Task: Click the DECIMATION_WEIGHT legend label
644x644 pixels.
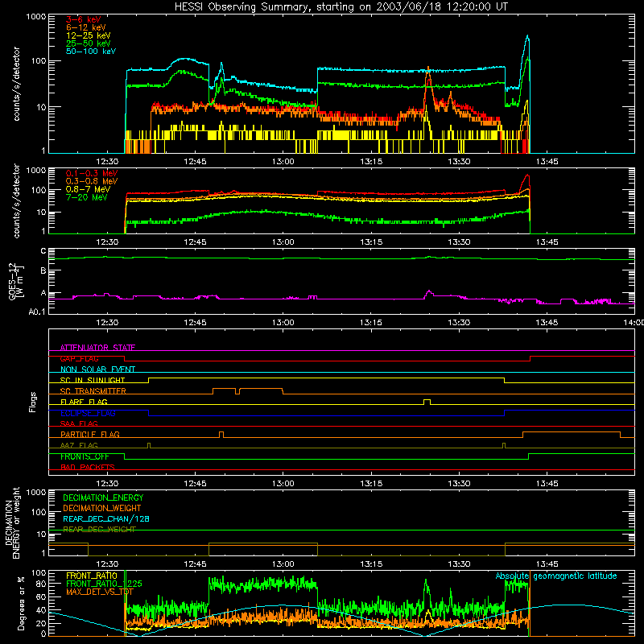Action: pyautogui.click(x=102, y=508)
